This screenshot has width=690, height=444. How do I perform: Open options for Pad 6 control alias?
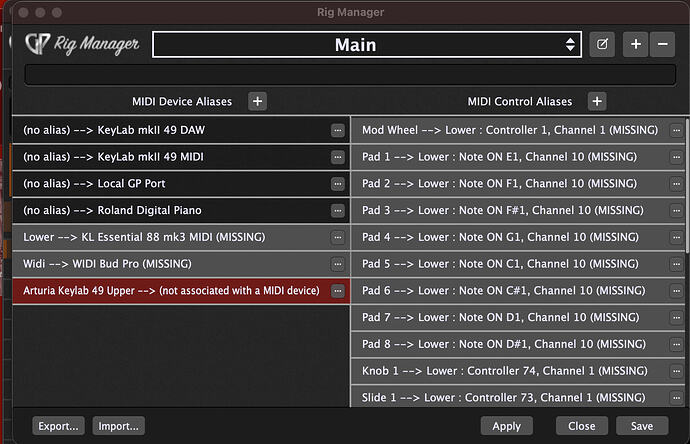[676, 291]
